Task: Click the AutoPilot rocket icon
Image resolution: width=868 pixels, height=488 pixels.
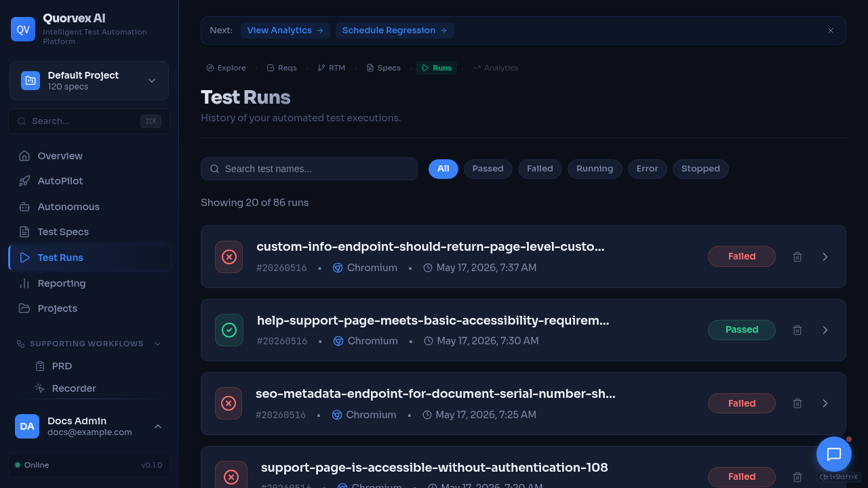Action: pos(24,181)
